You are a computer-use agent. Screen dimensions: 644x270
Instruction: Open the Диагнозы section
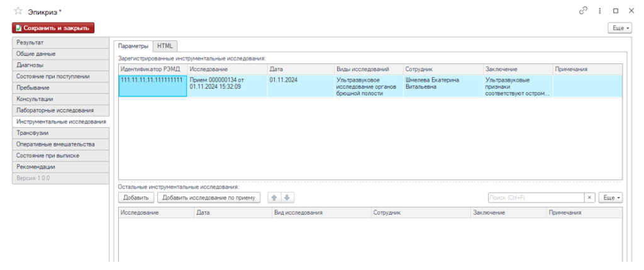tap(61, 65)
